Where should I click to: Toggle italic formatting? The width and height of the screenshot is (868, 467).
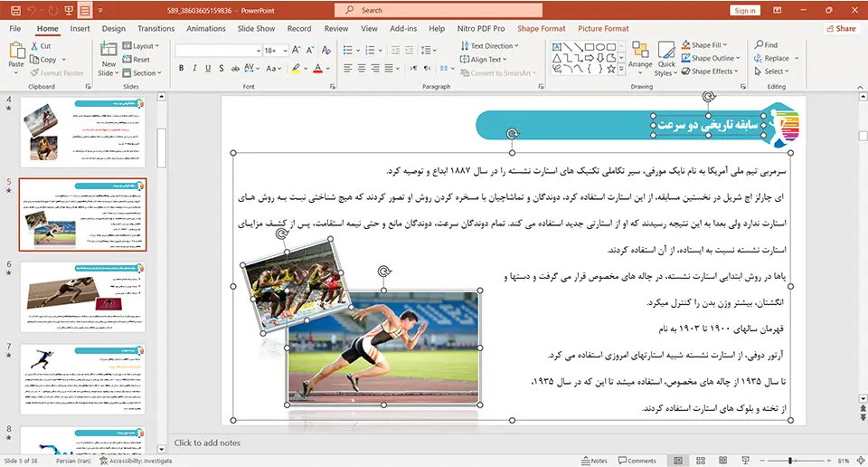pos(194,68)
